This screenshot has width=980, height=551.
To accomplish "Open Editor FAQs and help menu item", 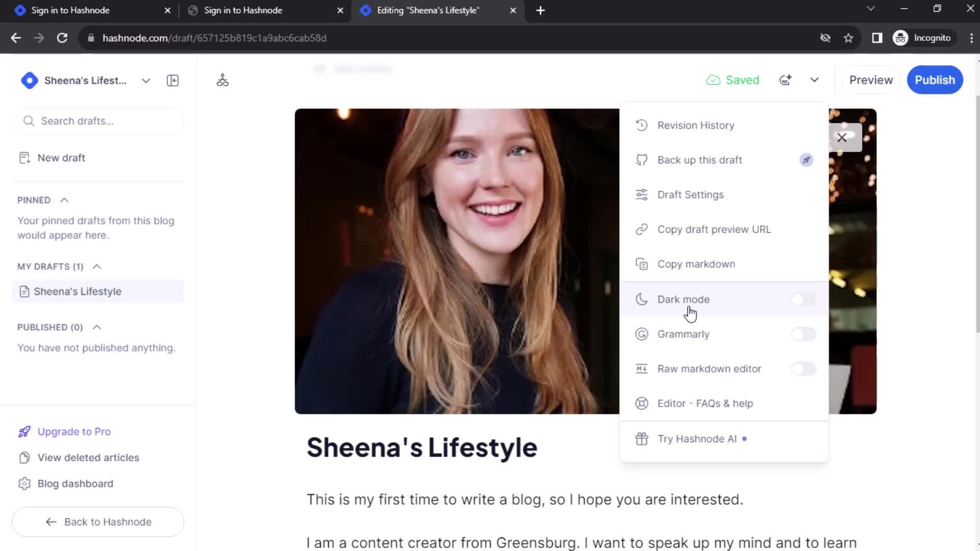I will click(x=706, y=403).
